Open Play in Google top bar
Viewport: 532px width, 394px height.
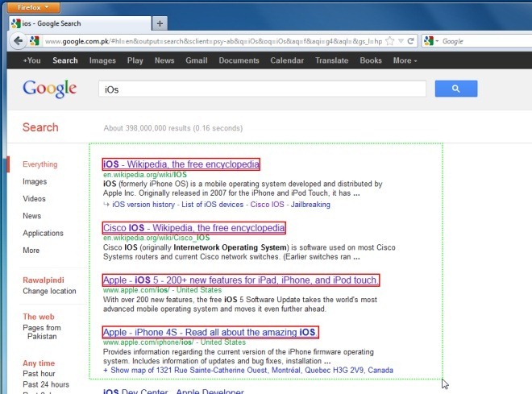point(135,60)
